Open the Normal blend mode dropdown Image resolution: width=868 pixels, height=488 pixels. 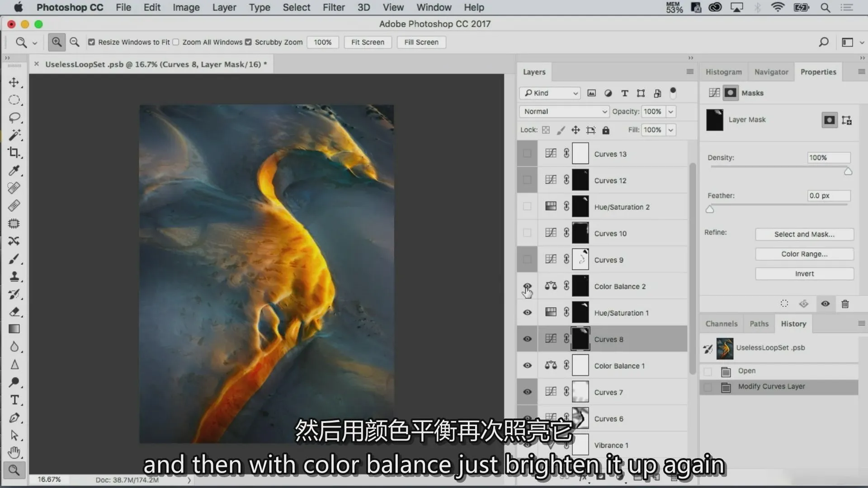pos(564,112)
